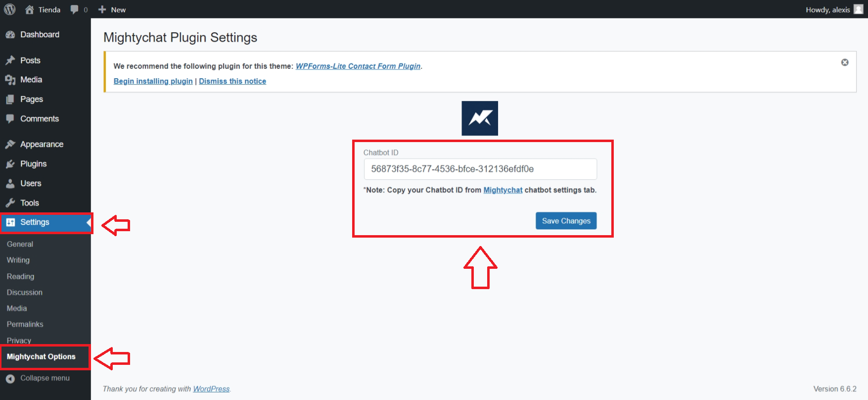
Task: Click the Comments speech bubble sidebar icon
Action: [x=10, y=119]
